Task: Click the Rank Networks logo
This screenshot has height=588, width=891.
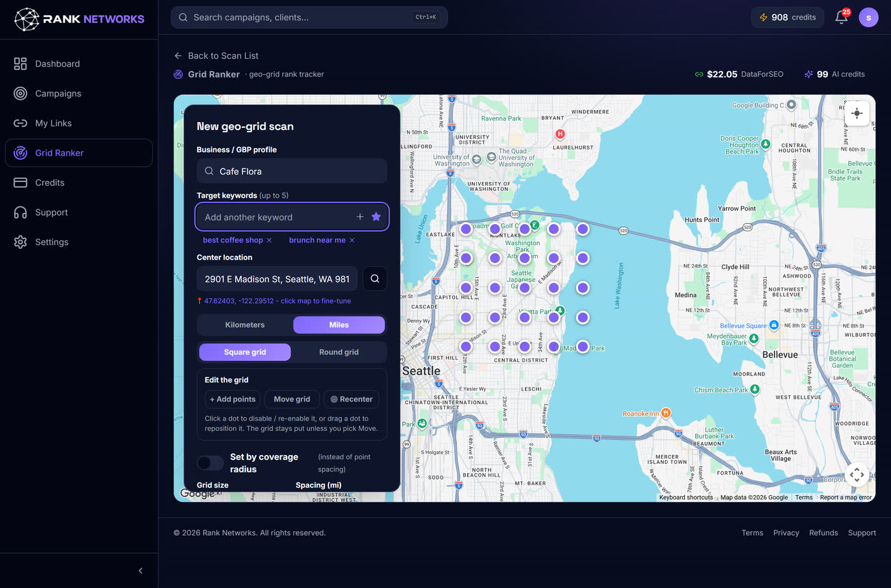Action: coord(80,19)
